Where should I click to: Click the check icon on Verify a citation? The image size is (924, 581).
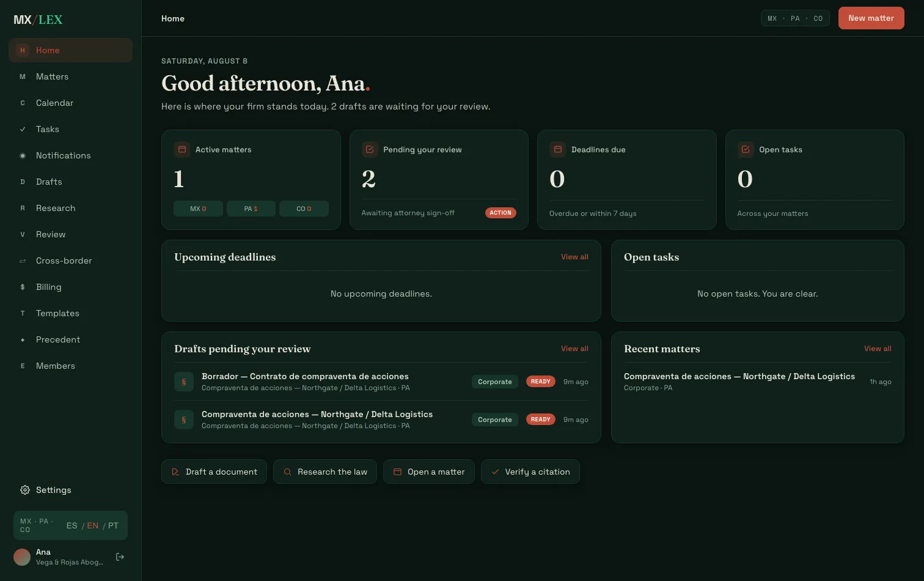(x=495, y=472)
